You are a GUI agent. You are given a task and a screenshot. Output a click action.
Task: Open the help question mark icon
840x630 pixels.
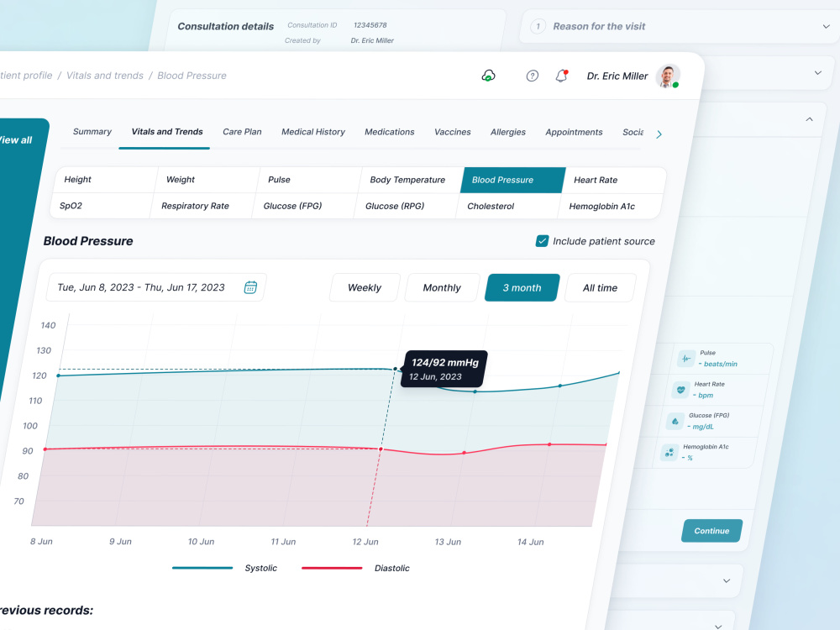[x=532, y=76]
